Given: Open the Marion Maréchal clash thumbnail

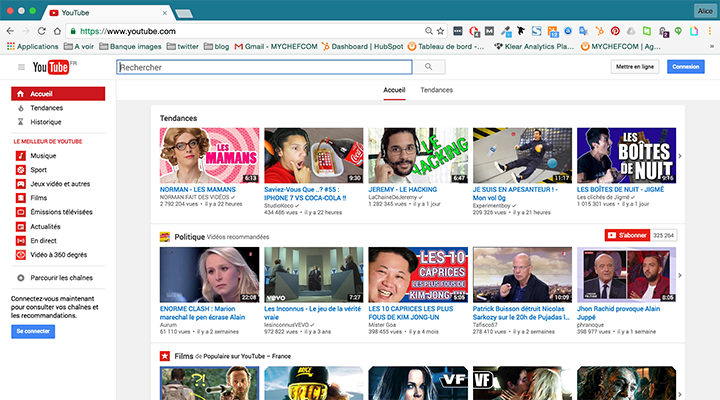Looking at the screenshot, I should (x=209, y=275).
